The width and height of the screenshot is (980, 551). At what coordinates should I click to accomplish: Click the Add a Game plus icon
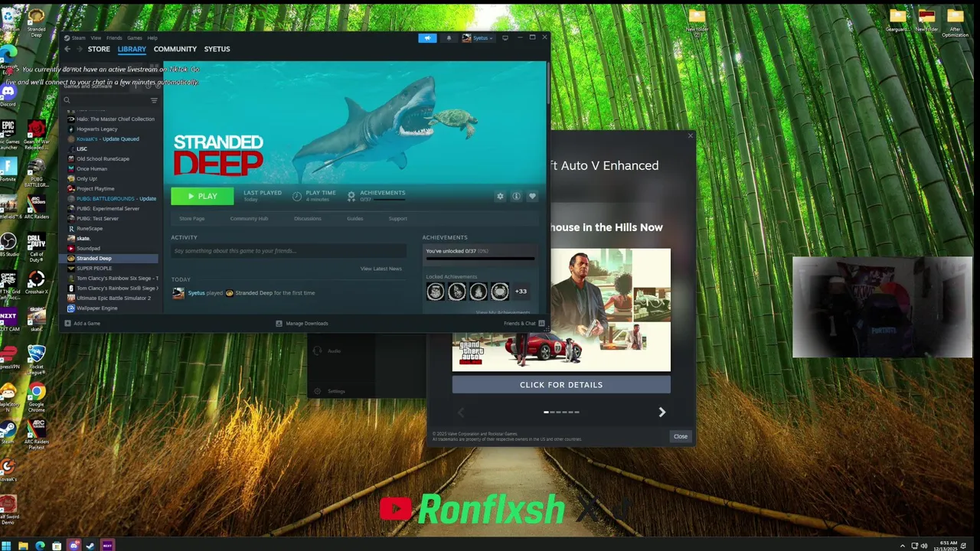point(67,323)
